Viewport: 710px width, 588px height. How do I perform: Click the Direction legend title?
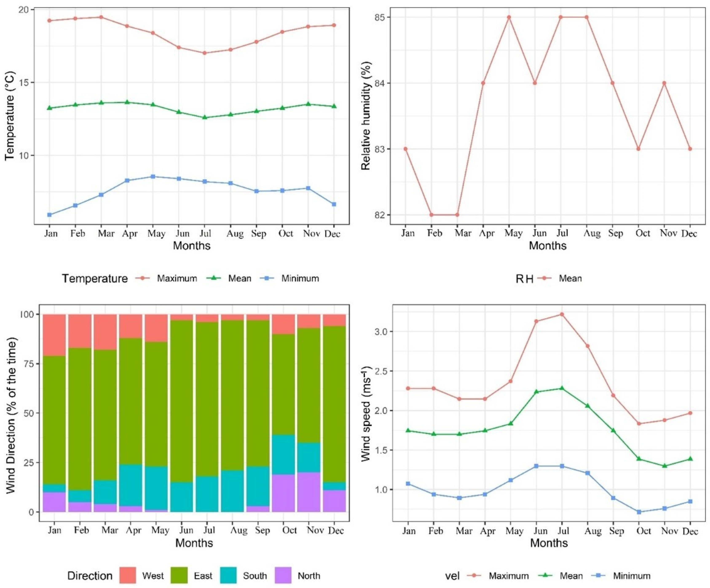coord(90,576)
